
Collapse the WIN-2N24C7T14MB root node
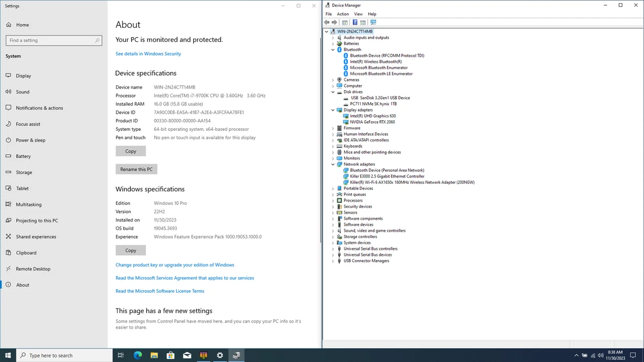(326, 32)
